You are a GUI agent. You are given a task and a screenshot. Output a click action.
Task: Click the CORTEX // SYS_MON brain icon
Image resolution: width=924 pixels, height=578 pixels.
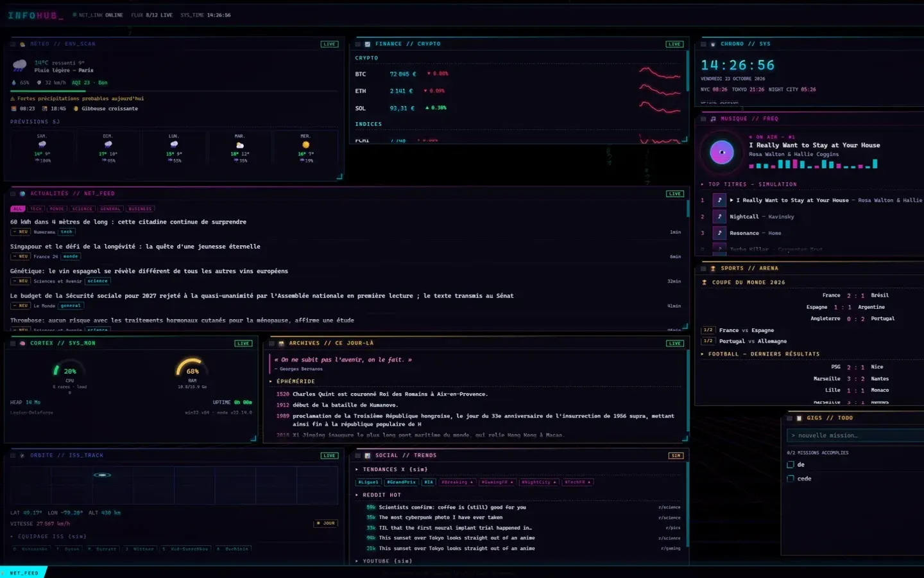(22, 343)
